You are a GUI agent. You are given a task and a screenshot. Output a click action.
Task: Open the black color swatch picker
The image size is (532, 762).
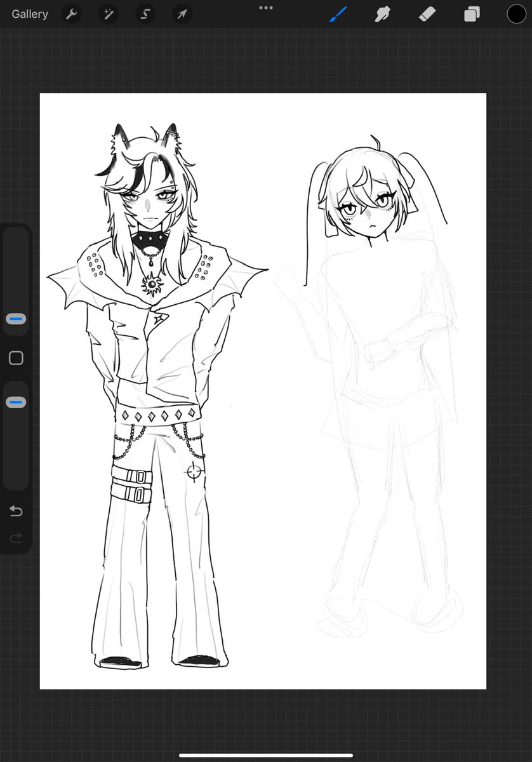coord(516,14)
